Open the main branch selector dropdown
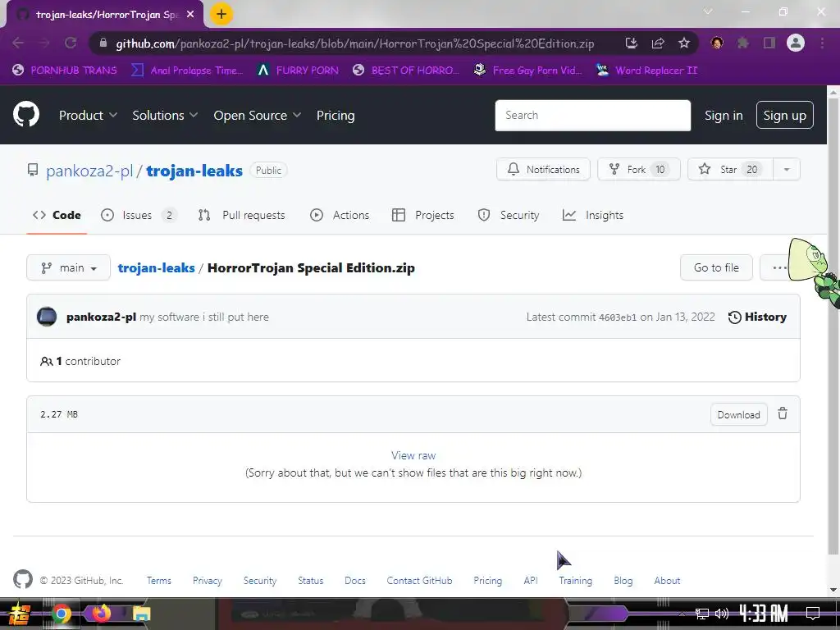 (69, 267)
